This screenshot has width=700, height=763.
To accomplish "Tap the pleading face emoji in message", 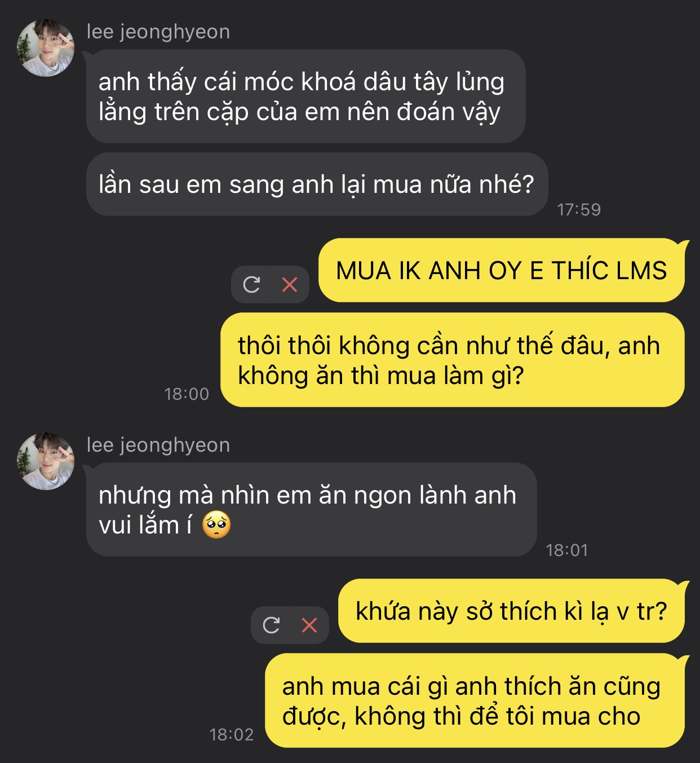I will pyautogui.click(x=217, y=525).
